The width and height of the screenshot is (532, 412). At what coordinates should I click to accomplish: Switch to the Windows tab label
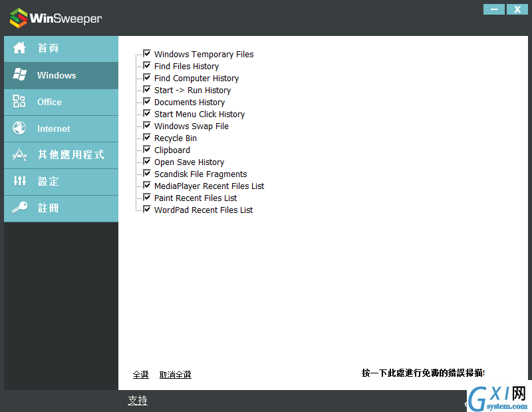click(57, 75)
